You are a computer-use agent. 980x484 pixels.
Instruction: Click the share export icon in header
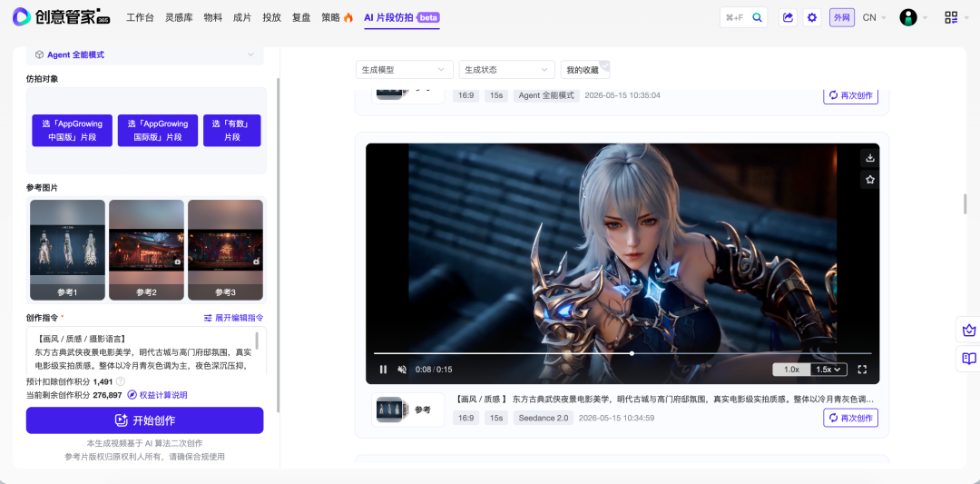click(789, 17)
